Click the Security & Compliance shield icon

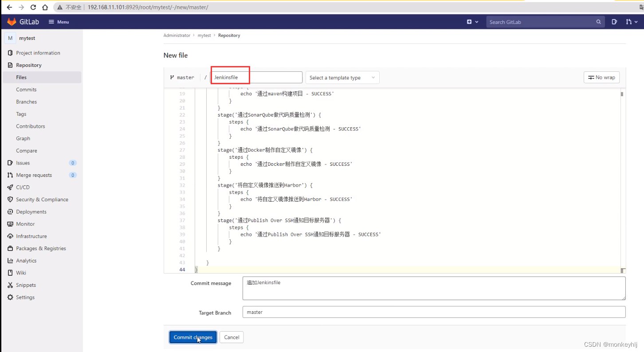(x=10, y=199)
